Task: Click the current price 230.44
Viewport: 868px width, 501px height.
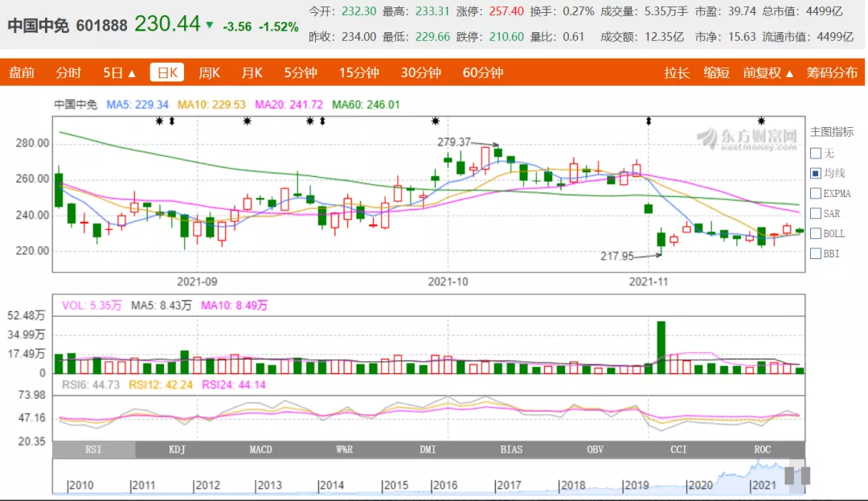Action: [167, 24]
